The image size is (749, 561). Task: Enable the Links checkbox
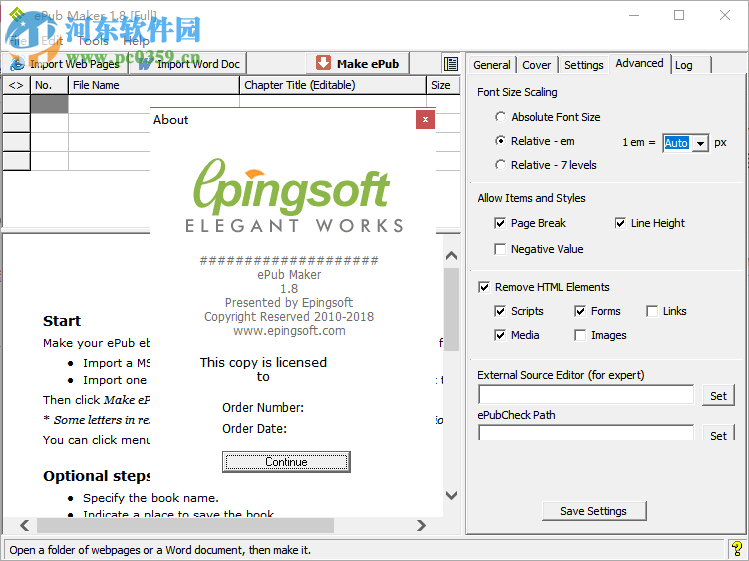coord(652,311)
